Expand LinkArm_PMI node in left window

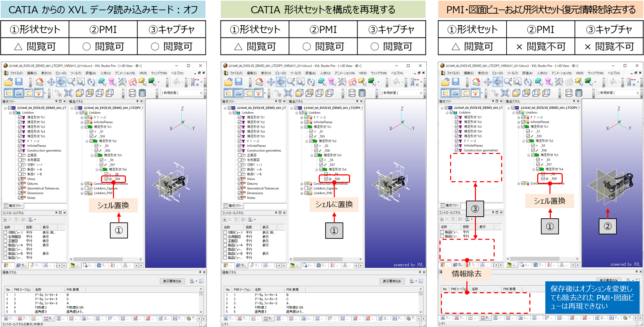click(82, 193)
